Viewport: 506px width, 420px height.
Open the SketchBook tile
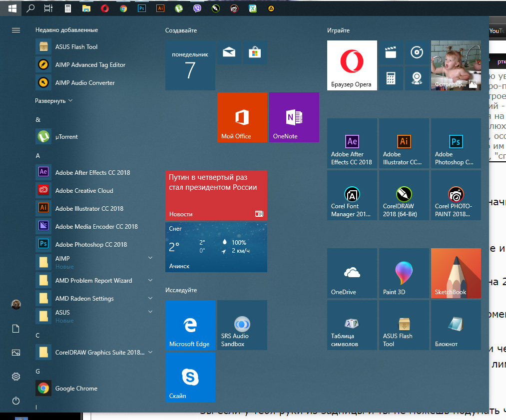pyautogui.click(x=456, y=273)
